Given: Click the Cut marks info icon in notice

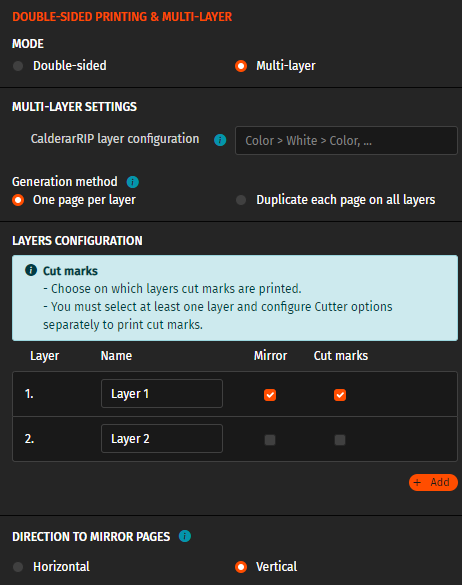Looking at the screenshot, I should click(x=31, y=270).
